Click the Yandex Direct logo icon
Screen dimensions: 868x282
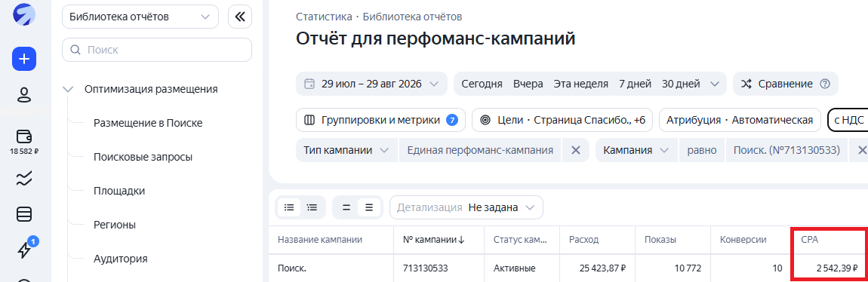tap(24, 14)
